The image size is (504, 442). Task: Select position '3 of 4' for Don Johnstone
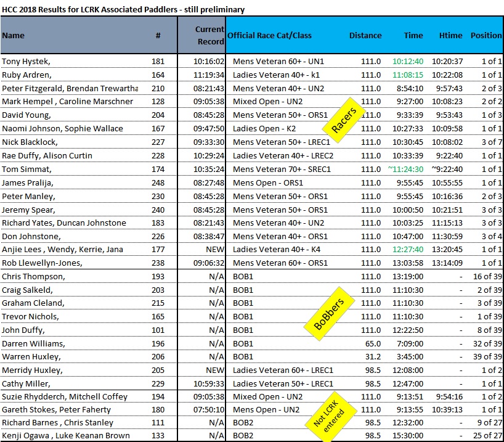[x=492, y=236]
